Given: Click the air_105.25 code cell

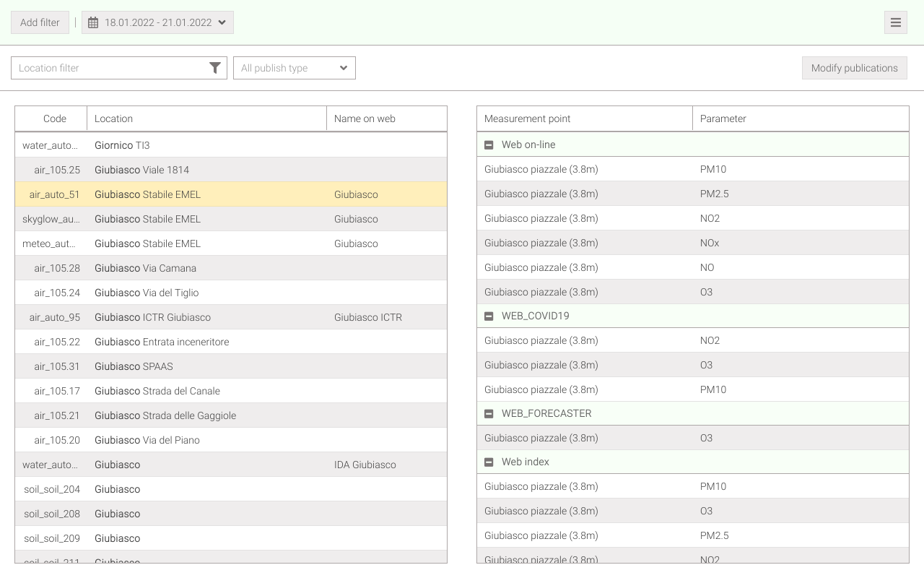Looking at the screenshot, I should pyautogui.click(x=51, y=170).
